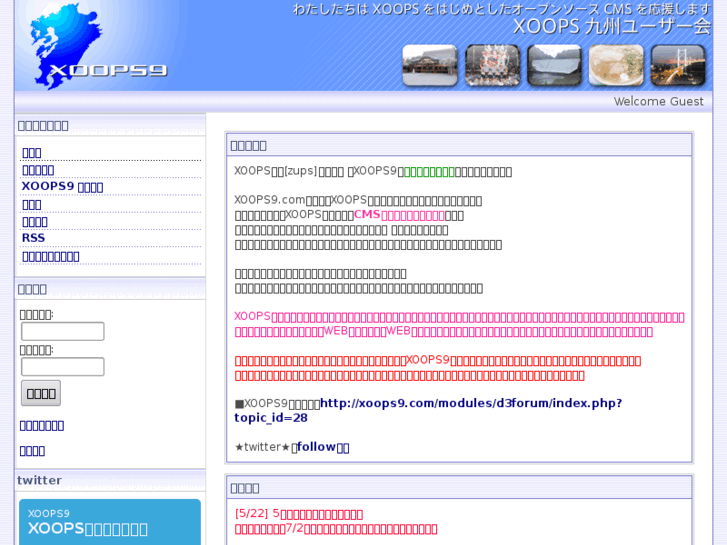Open the pink CMS link in intro text
The image size is (727, 545).
tap(399, 215)
